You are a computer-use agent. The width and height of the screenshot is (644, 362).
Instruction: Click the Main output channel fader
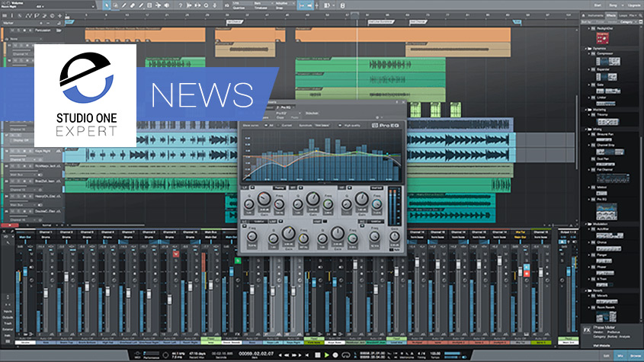pos(569,271)
